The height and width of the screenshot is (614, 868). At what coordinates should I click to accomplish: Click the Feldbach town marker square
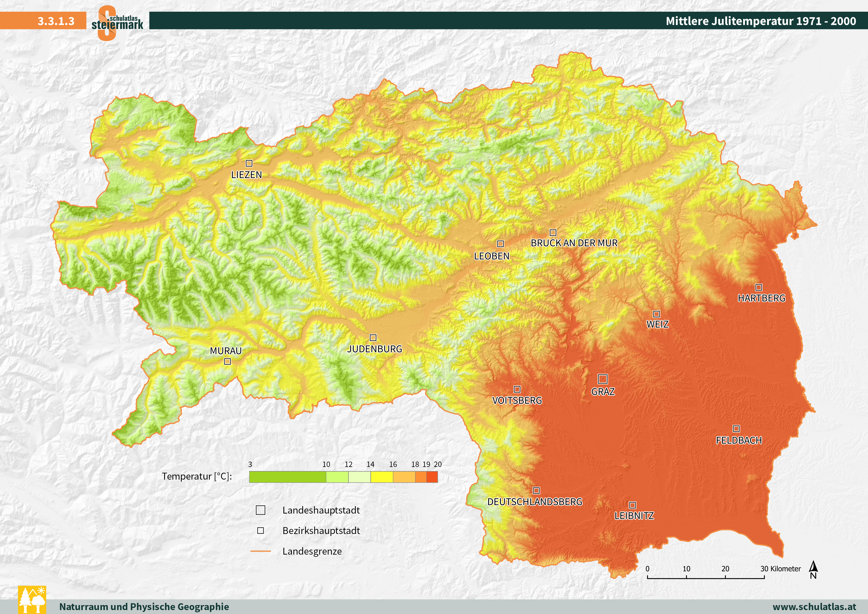[736, 429]
